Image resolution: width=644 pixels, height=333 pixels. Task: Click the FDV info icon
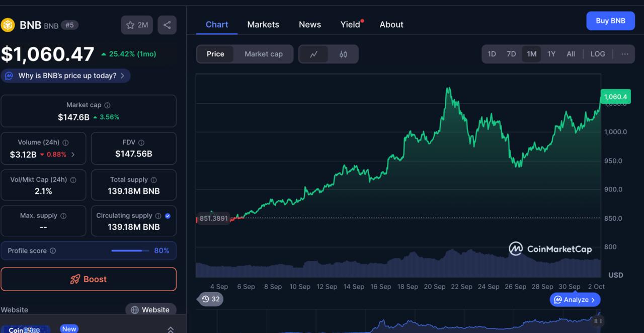tap(141, 143)
